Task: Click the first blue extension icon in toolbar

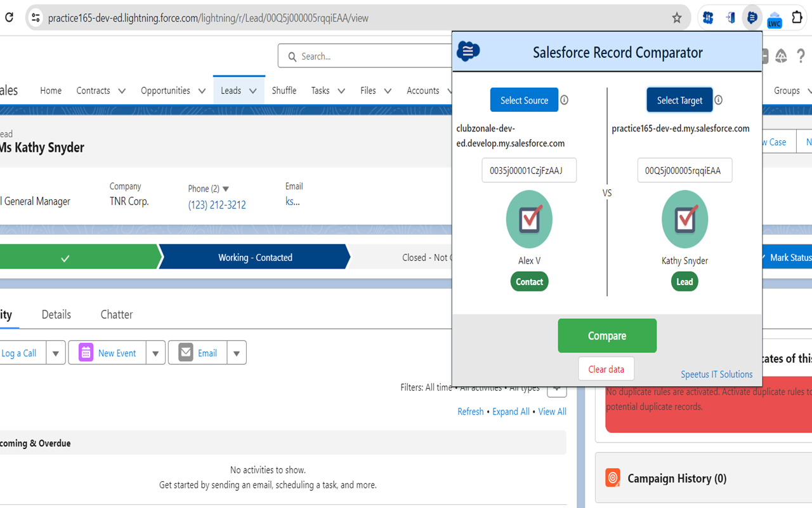Action: pos(708,18)
